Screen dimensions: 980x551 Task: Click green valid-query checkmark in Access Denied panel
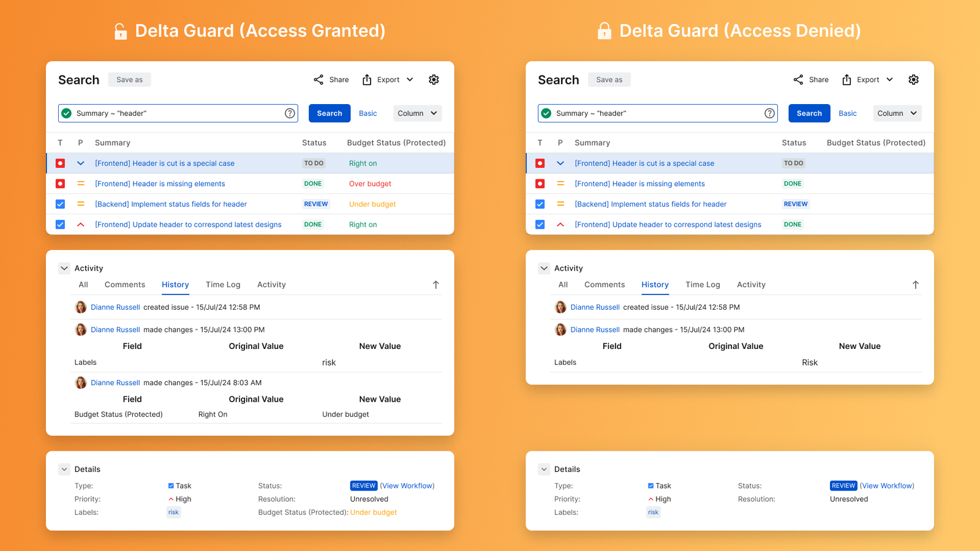(x=546, y=113)
